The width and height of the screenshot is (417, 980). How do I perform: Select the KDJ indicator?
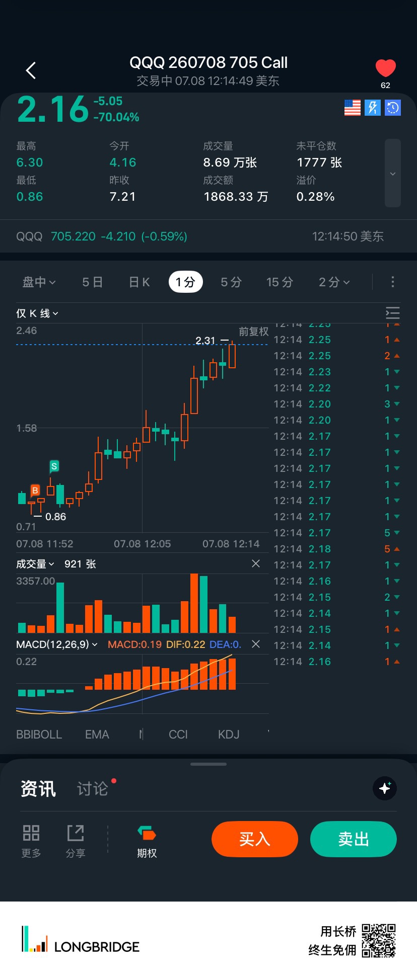(229, 734)
